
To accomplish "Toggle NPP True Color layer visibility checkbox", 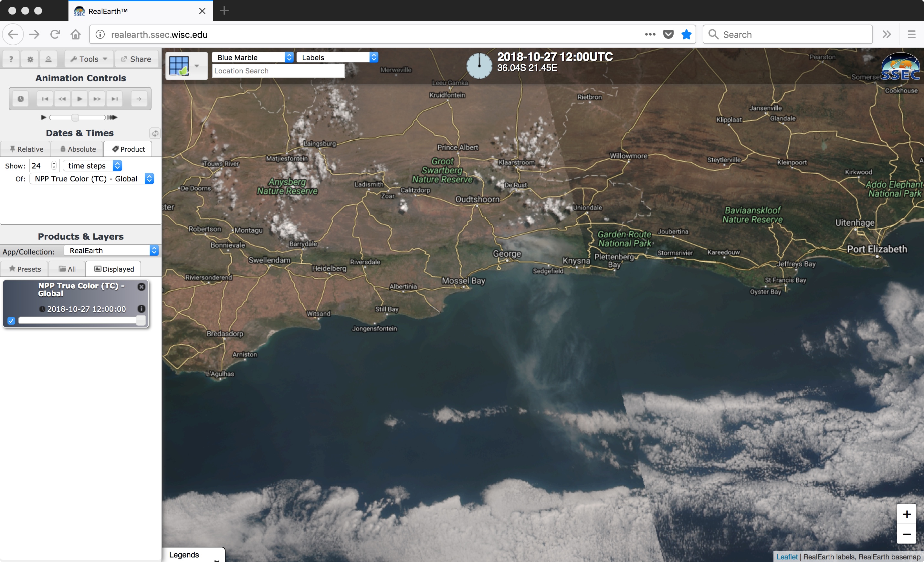I will point(11,320).
